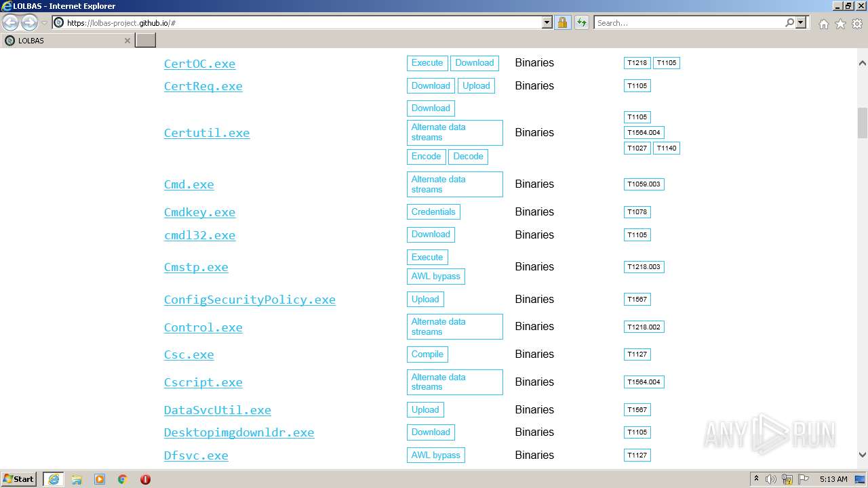Click the Internet Explorer taskbar icon
Viewport: 868px width, 488px height.
(x=54, y=479)
